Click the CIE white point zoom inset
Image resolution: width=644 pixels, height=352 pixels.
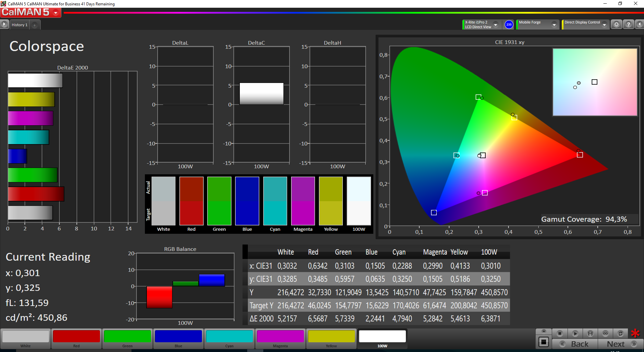coord(595,82)
